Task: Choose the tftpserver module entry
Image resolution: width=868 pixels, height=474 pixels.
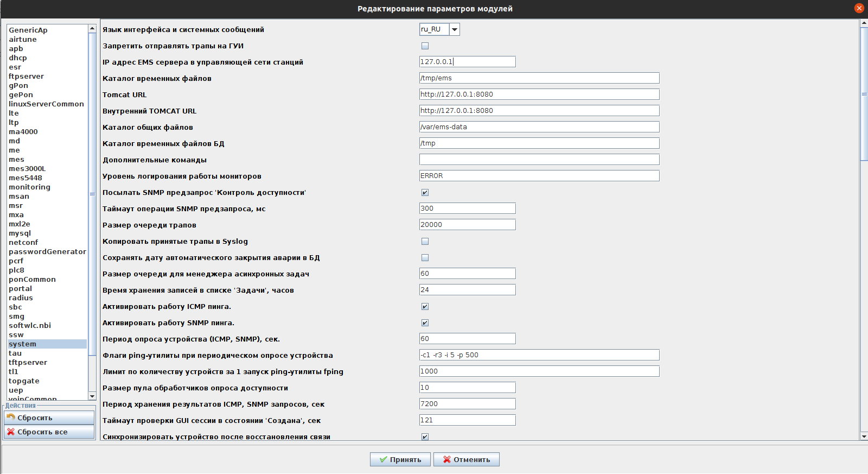Action: pos(28,363)
